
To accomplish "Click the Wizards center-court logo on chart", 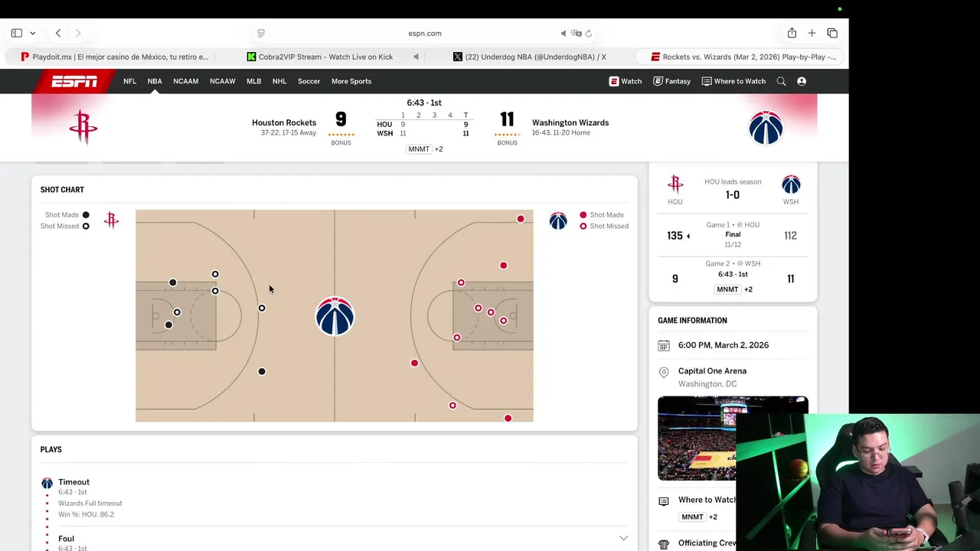I will [335, 316].
